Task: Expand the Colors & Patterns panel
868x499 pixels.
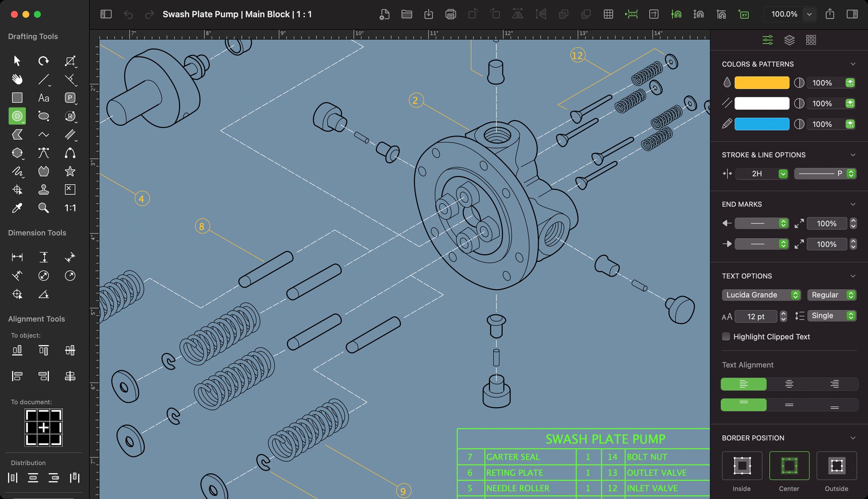Action: [x=853, y=63]
